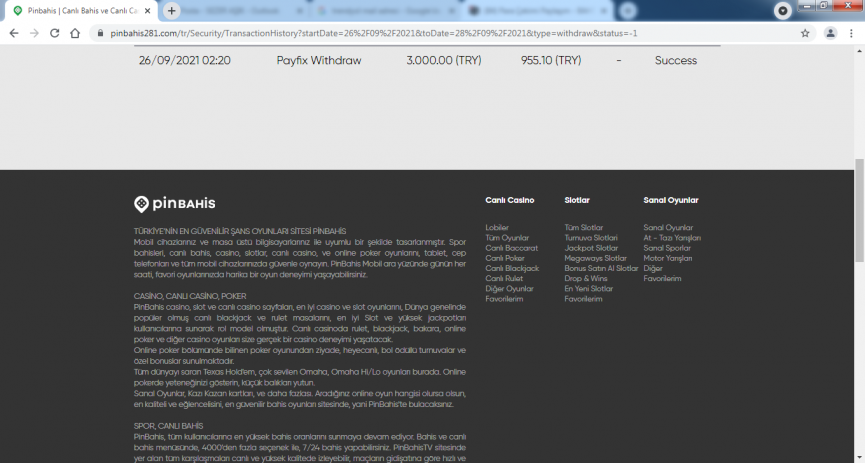The width and height of the screenshot is (865, 463).
Task: Open the browser home page
Action: [75, 33]
